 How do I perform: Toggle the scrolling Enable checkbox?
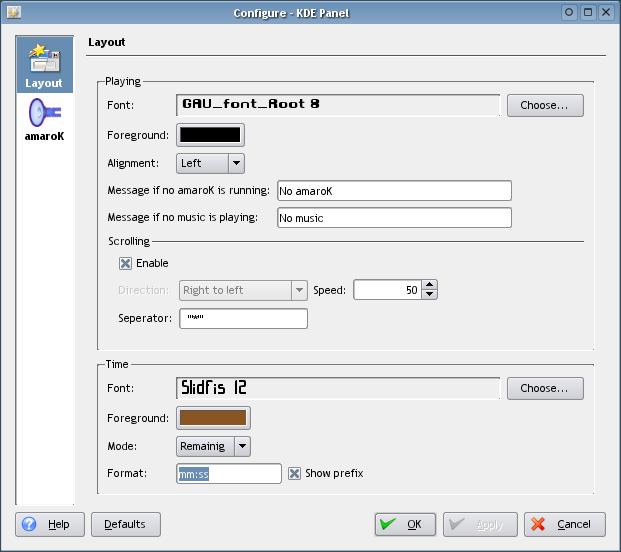point(125,263)
